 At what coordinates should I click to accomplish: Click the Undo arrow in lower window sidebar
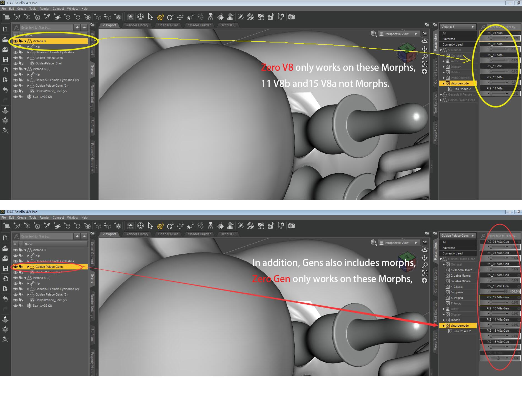tap(5, 299)
